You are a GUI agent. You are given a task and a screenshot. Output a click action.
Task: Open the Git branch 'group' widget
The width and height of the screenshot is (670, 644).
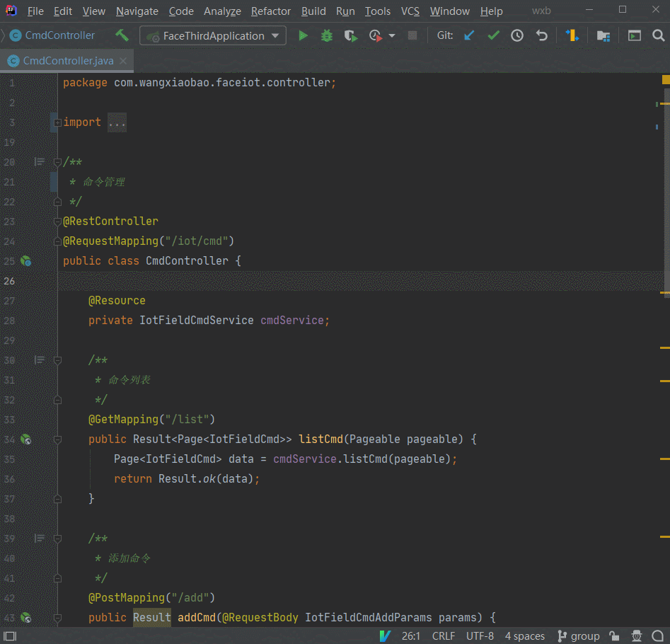coord(579,636)
